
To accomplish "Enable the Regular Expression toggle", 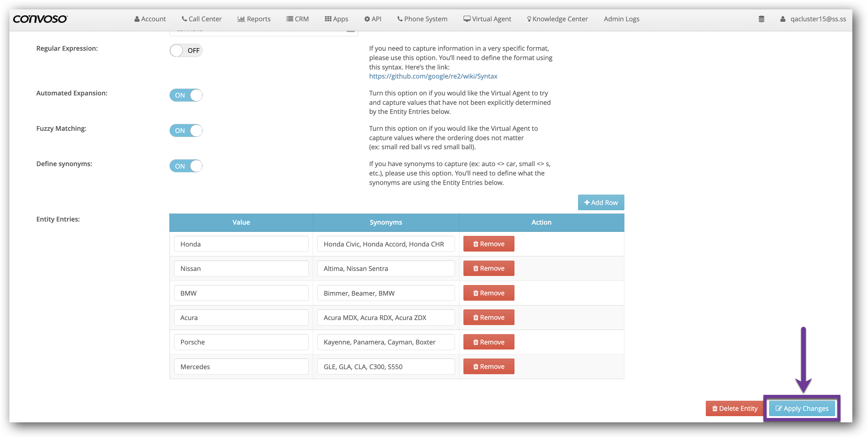I will [x=186, y=50].
